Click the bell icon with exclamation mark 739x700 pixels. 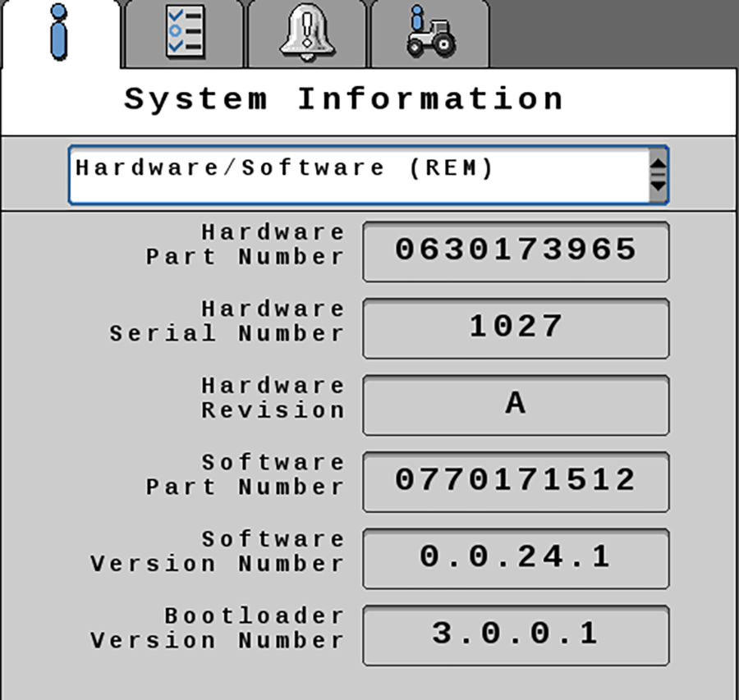click(x=306, y=31)
